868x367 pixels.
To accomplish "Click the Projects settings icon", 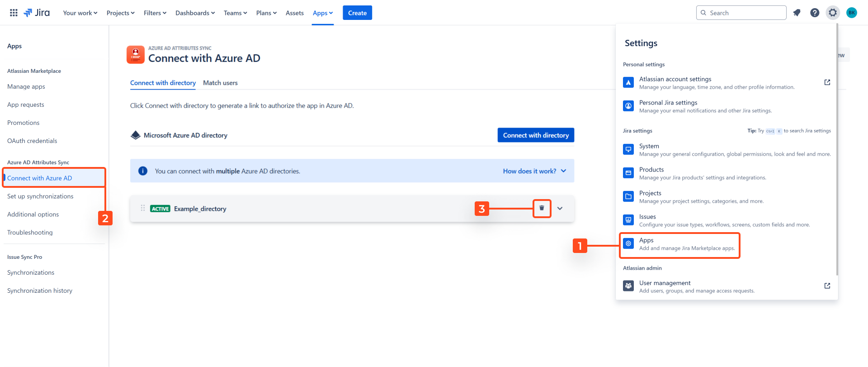I will (x=628, y=196).
